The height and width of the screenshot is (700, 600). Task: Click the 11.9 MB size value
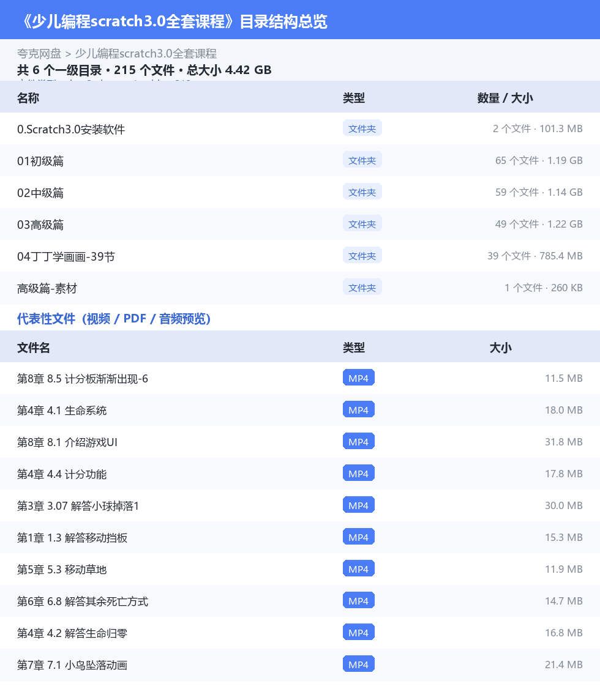tap(564, 569)
